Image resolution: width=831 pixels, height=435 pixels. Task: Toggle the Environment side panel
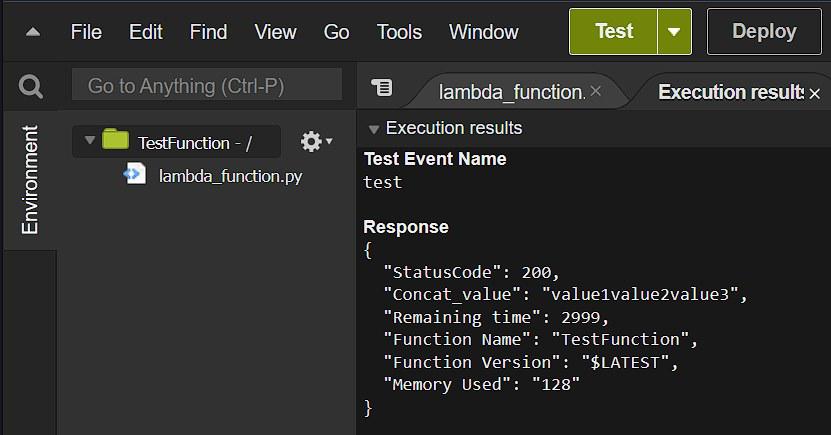30,180
